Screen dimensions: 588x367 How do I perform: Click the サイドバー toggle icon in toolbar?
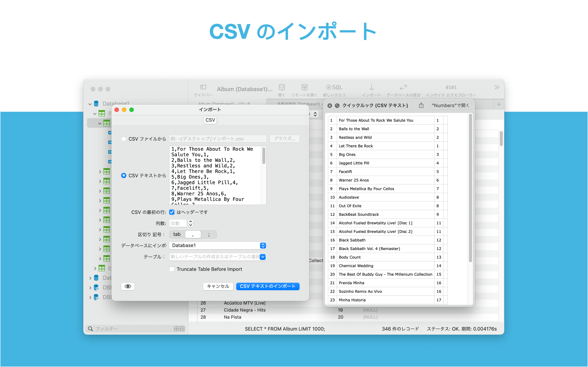point(203,87)
